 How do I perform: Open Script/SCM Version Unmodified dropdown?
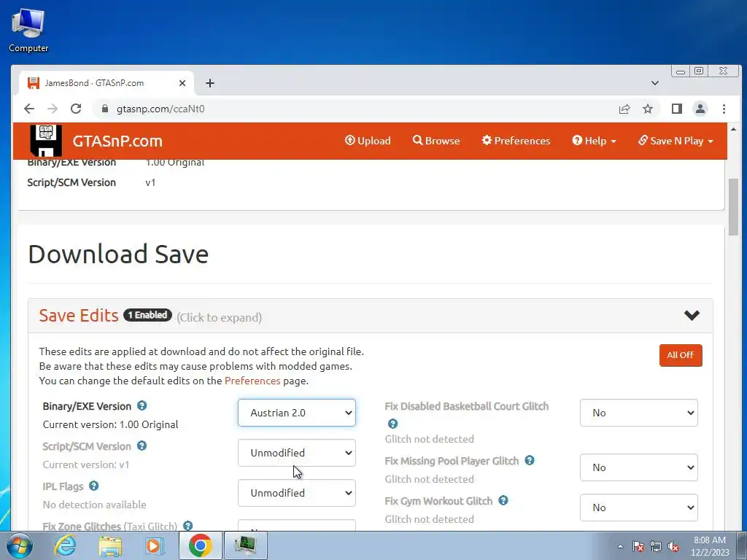click(x=297, y=452)
